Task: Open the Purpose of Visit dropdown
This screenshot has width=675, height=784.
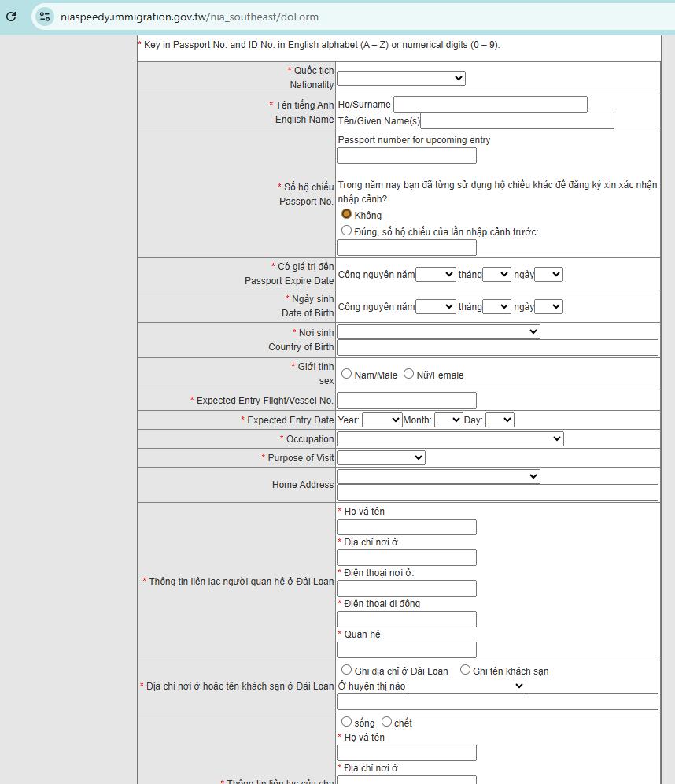Action: (x=381, y=457)
